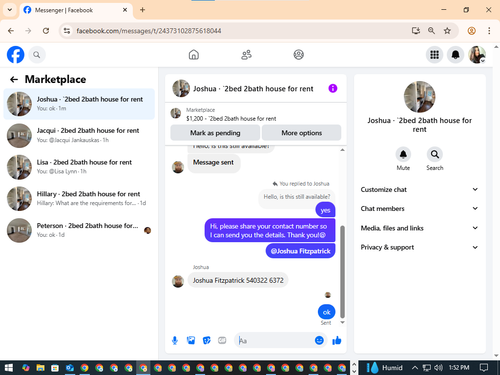Click chat scroll up arrow
500x375 pixels.
pyautogui.click(x=342, y=150)
